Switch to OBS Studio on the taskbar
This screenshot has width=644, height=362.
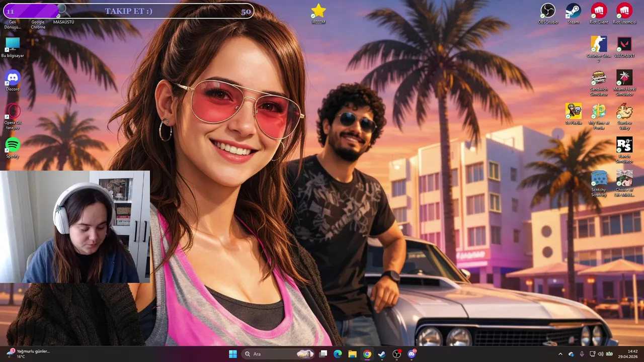[x=396, y=354]
